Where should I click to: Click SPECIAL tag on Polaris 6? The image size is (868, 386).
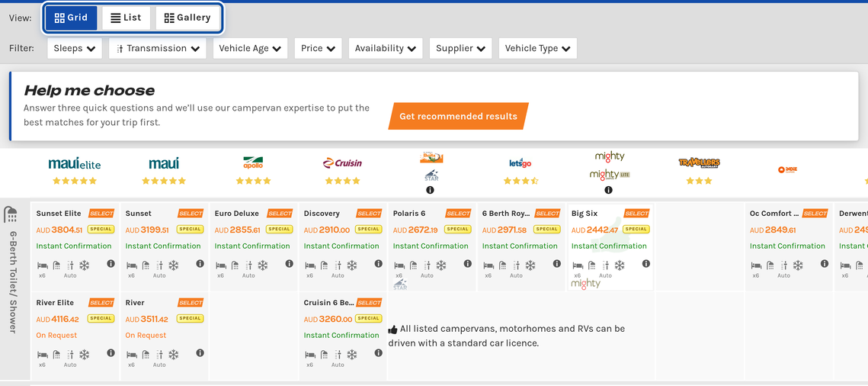458,230
